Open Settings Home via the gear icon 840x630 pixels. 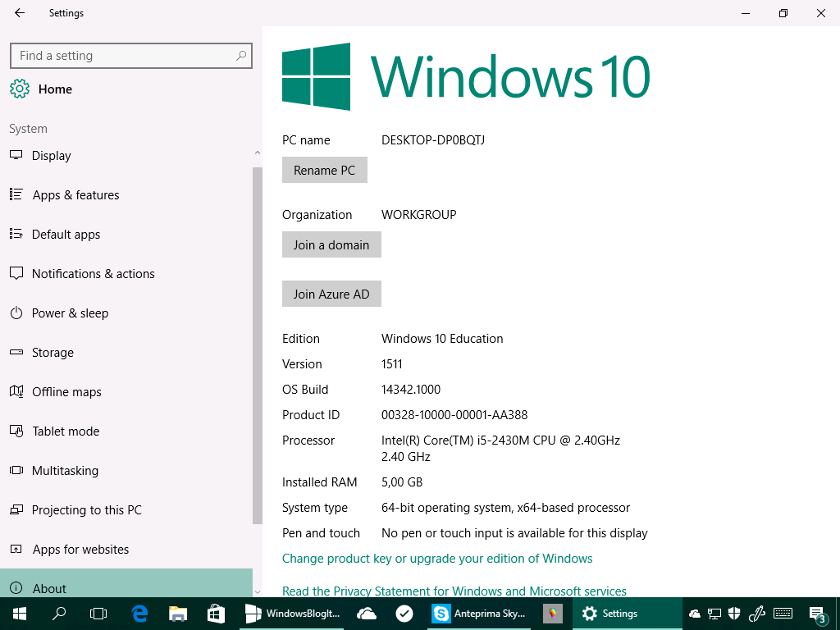coord(20,89)
